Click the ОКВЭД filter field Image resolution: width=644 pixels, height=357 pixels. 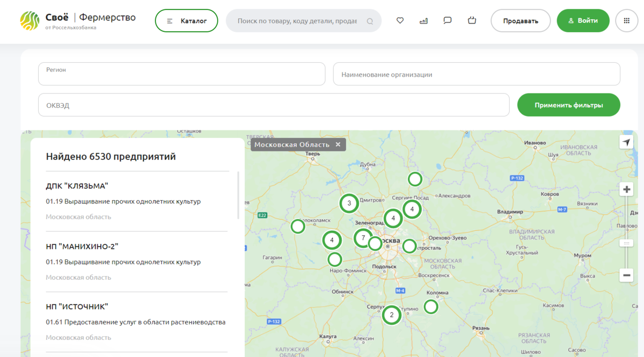coord(274,105)
